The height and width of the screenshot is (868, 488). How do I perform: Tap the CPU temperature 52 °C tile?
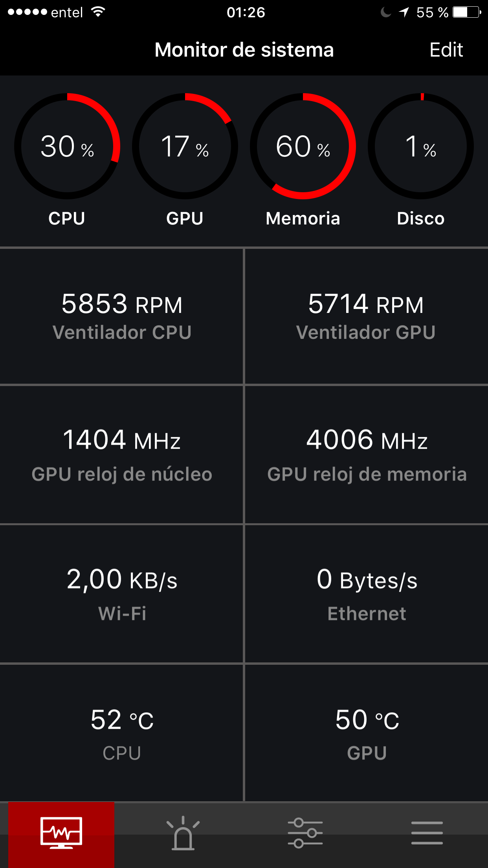pos(122,733)
